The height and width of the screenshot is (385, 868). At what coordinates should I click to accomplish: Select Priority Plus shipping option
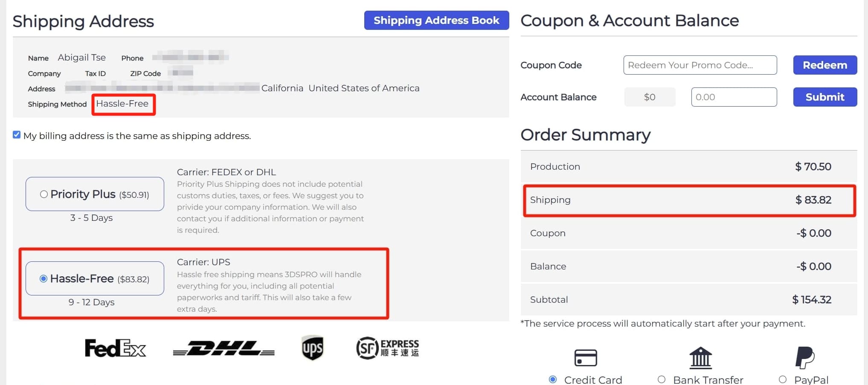tap(44, 194)
